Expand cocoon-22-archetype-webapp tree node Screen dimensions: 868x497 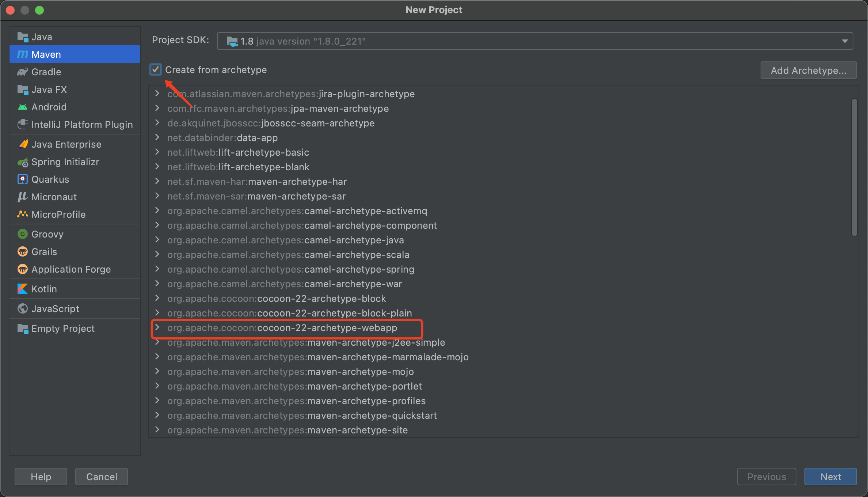[x=157, y=327]
